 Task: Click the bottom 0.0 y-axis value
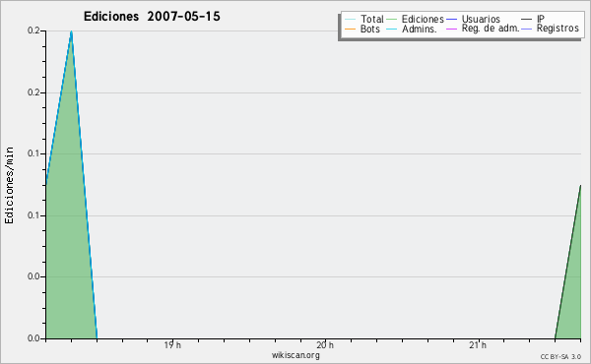click(33, 338)
